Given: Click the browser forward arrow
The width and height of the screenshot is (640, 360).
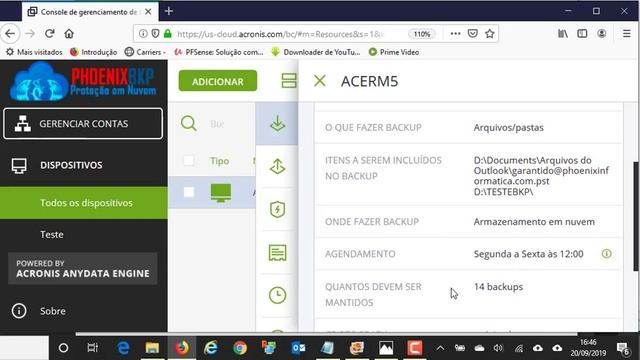Looking at the screenshot, I should [30, 33].
